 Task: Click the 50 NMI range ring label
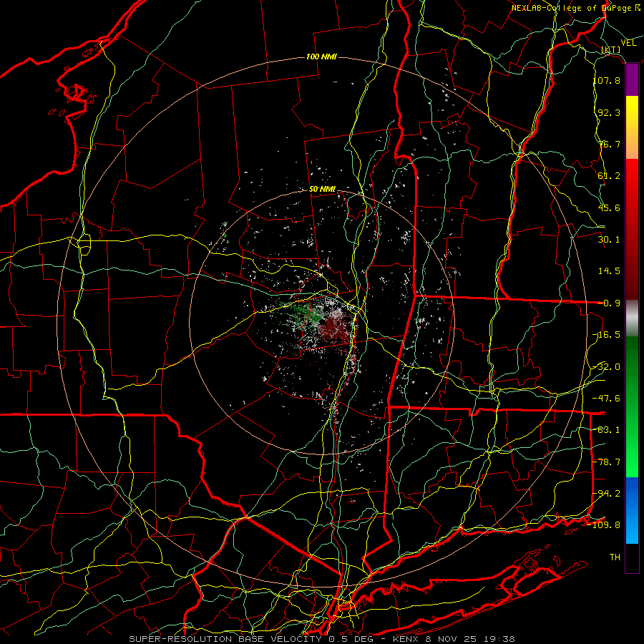pos(323,190)
